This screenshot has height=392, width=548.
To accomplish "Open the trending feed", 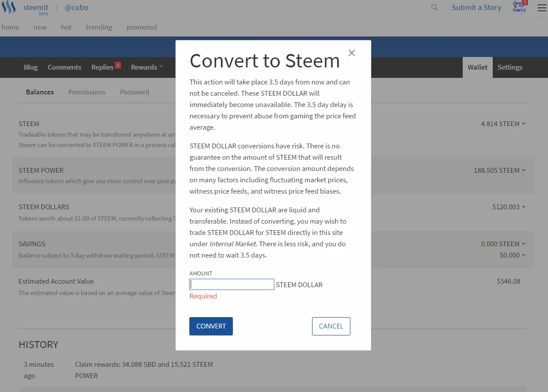I will [x=99, y=27].
